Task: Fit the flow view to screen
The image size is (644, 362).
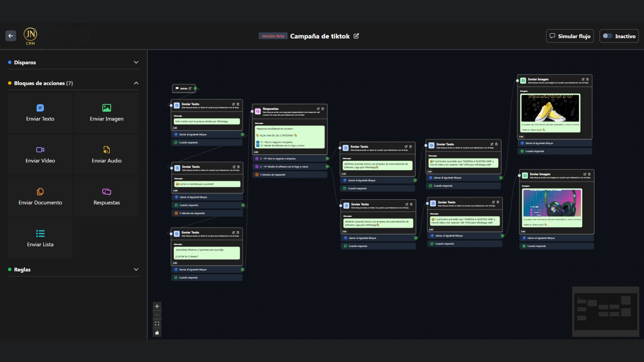Action: tap(157, 324)
